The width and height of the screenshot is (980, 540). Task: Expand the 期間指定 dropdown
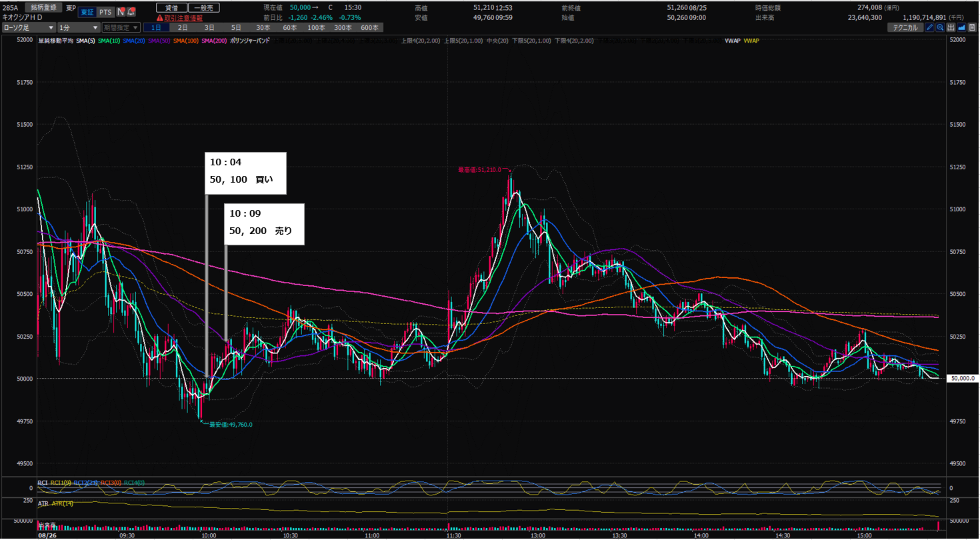121,28
